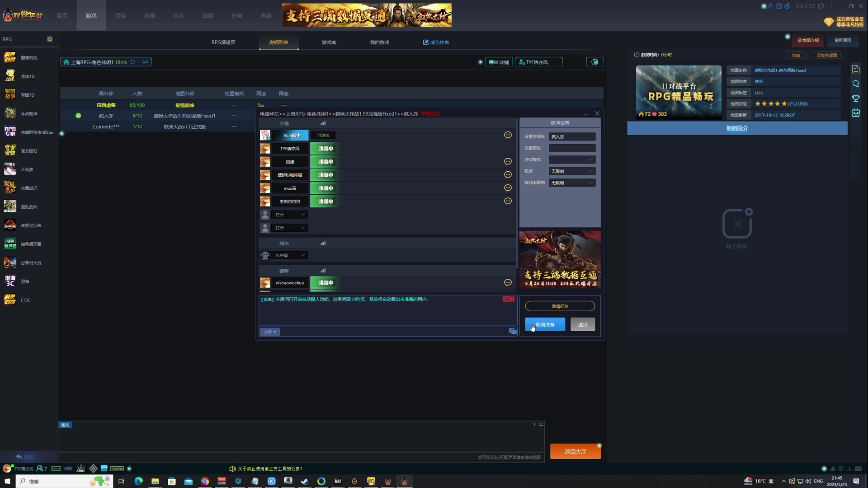Expand the 游戏模式 dropdown
Screen dimensions: 868x488
572,160
